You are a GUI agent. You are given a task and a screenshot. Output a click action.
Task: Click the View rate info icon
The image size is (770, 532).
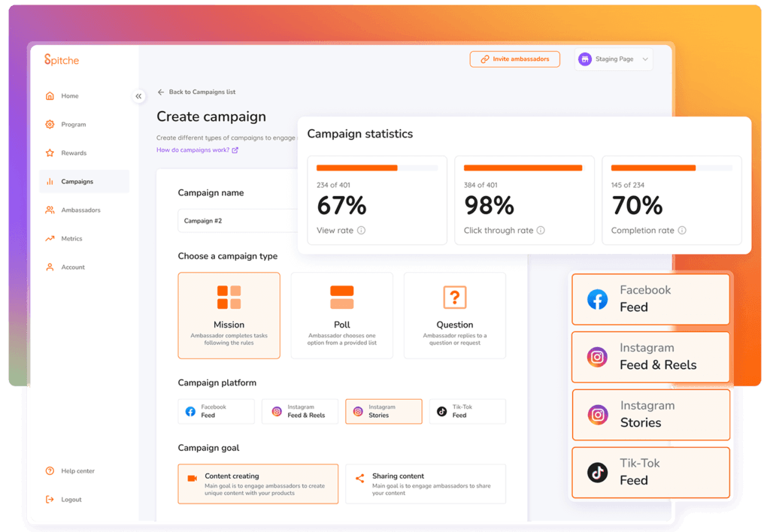coord(362,230)
